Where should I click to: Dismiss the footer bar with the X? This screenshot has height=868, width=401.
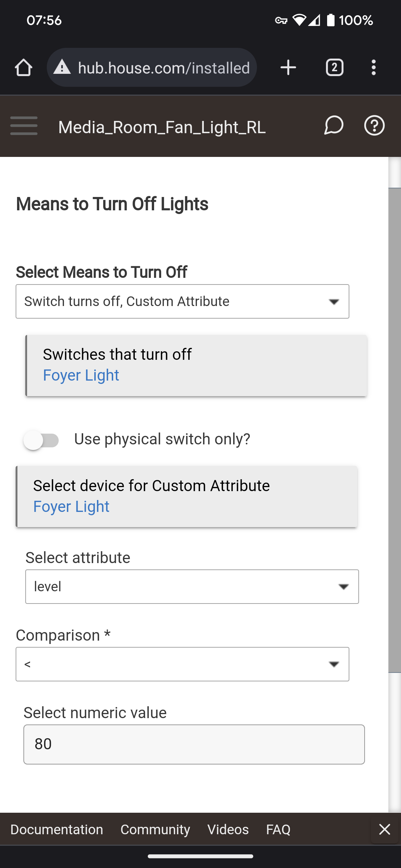[x=384, y=829]
